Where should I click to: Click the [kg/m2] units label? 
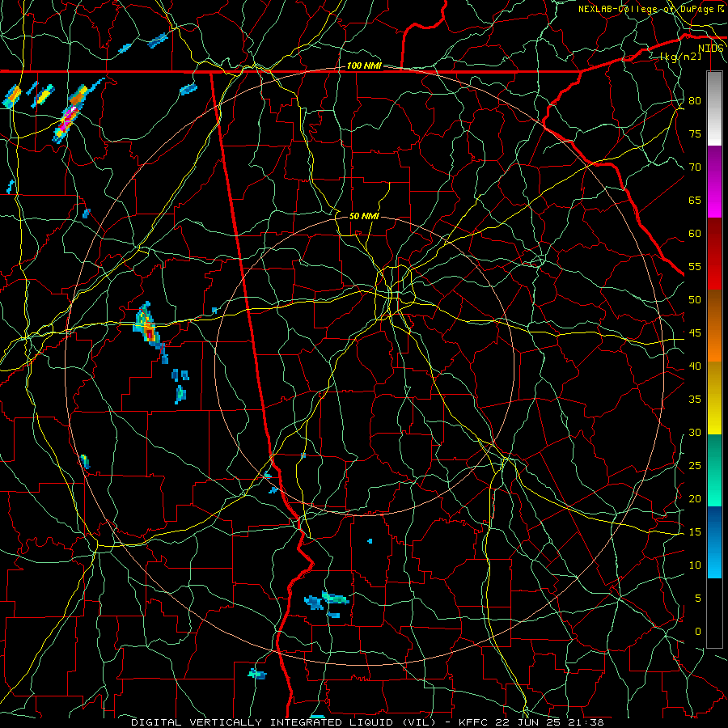tap(680, 57)
